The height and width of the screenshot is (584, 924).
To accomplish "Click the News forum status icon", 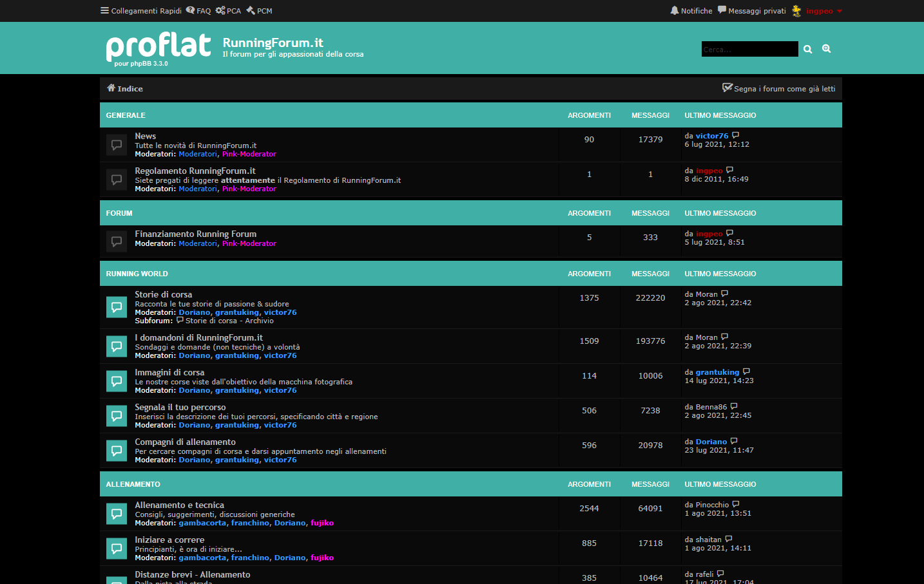I will [x=117, y=145].
